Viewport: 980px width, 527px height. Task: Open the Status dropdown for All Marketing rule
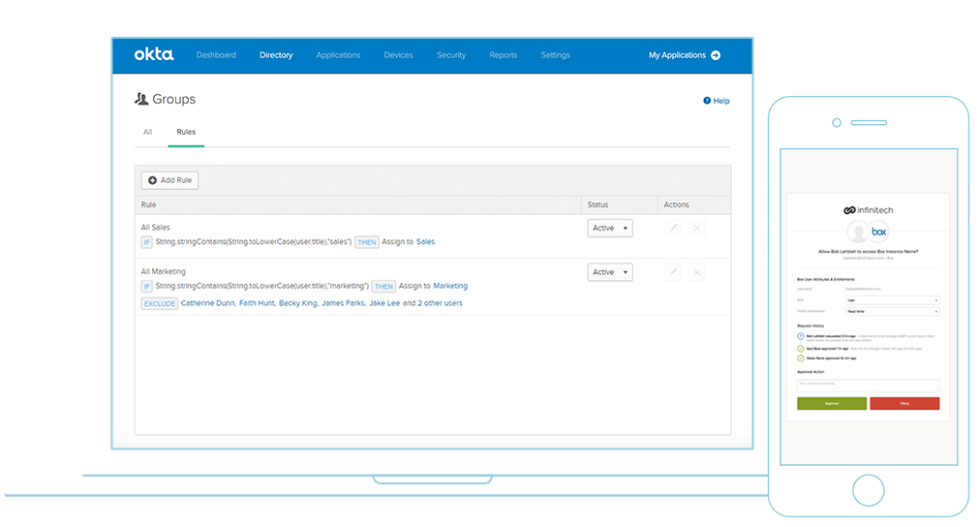(x=610, y=272)
